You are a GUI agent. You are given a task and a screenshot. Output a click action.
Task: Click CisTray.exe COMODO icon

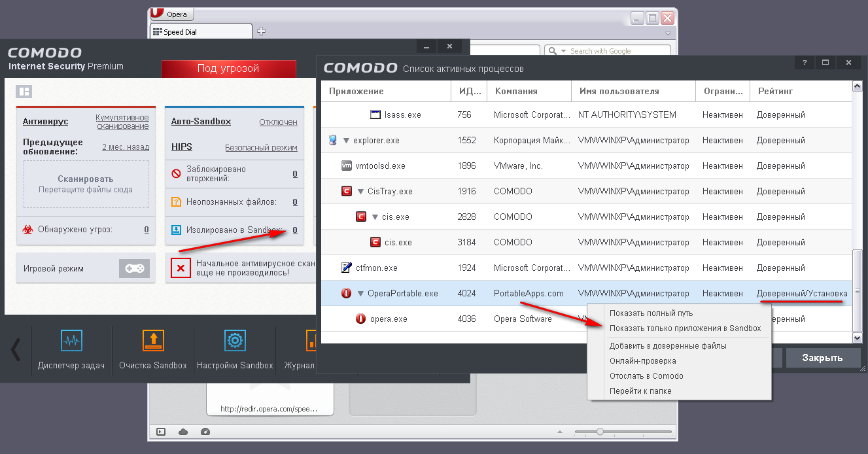coord(347,191)
